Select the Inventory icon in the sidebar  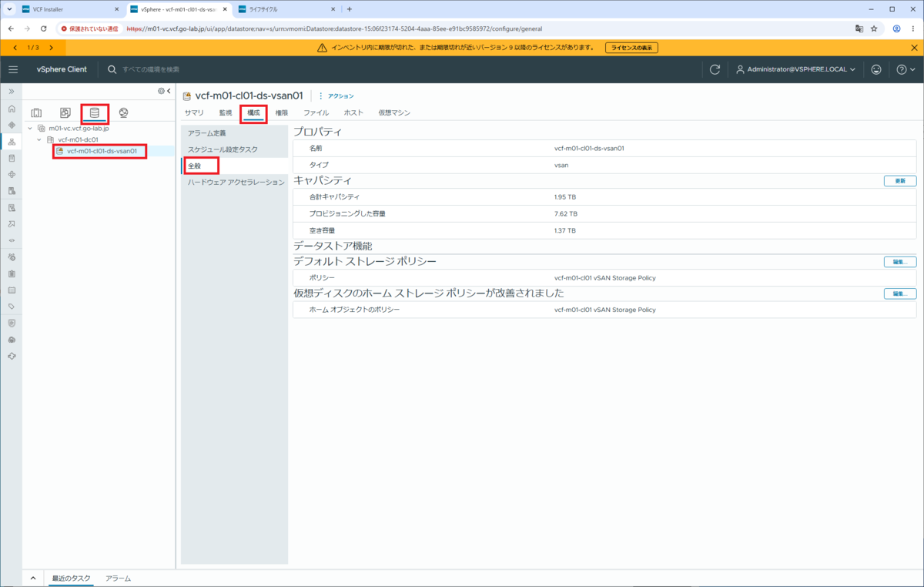(12, 142)
